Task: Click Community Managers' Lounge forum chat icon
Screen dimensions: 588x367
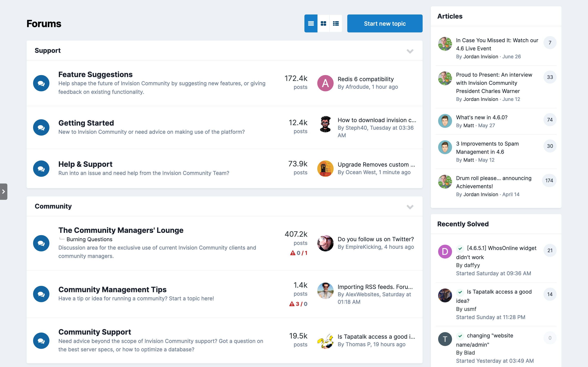Action: 41,243
